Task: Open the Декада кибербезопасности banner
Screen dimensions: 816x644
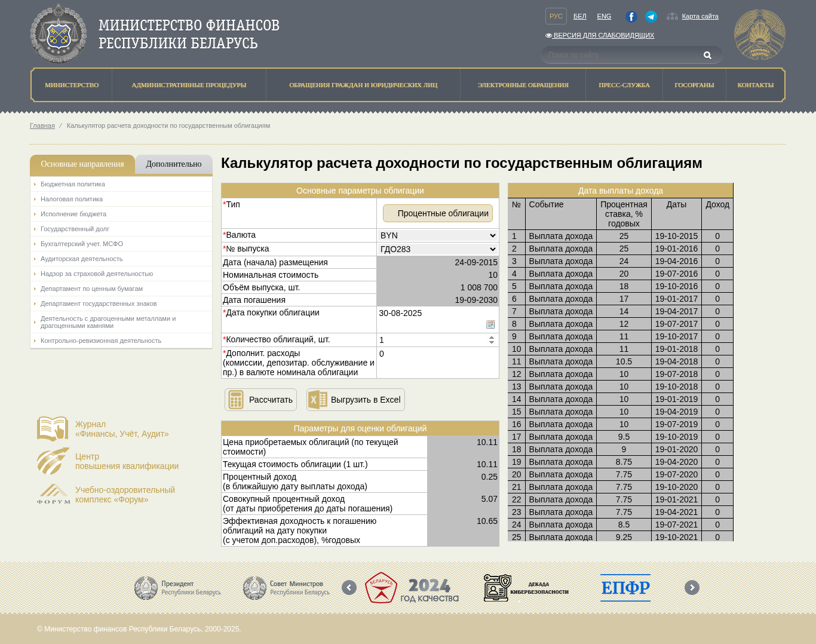Action: [x=526, y=588]
